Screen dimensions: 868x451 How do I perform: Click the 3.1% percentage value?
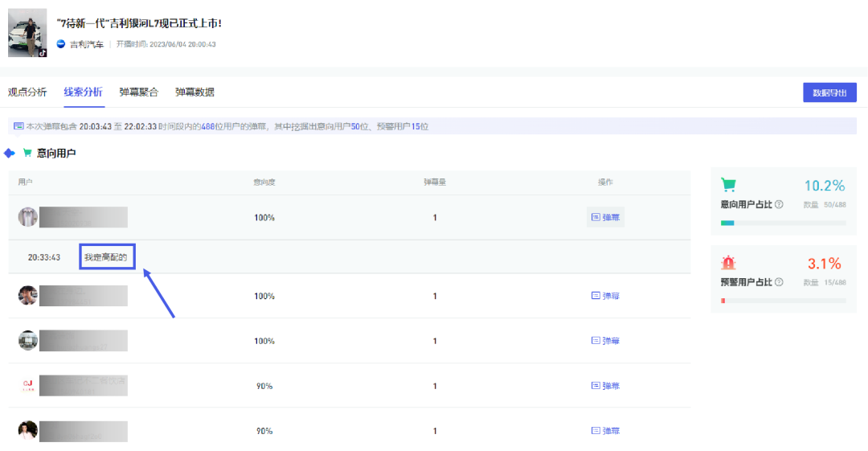825,264
